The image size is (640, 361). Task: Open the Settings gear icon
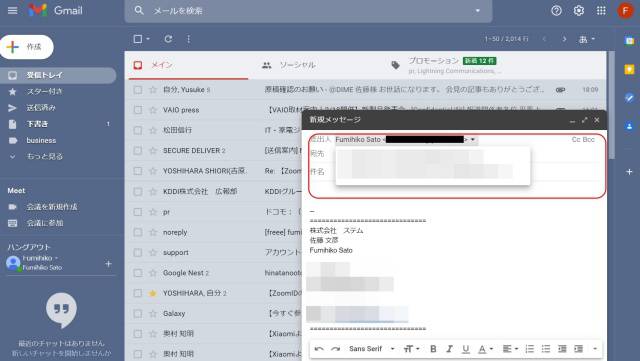pos(579,11)
